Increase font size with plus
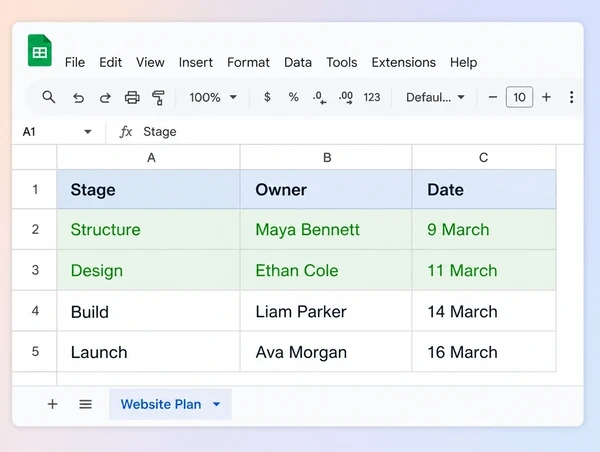The height and width of the screenshot is (452, 600). (546, 97)
